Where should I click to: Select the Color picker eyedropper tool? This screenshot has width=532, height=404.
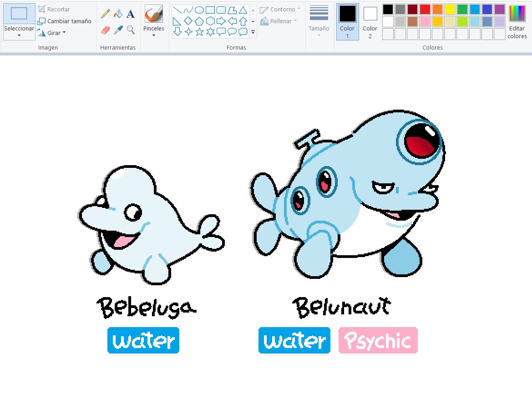(x=118, y=30)
